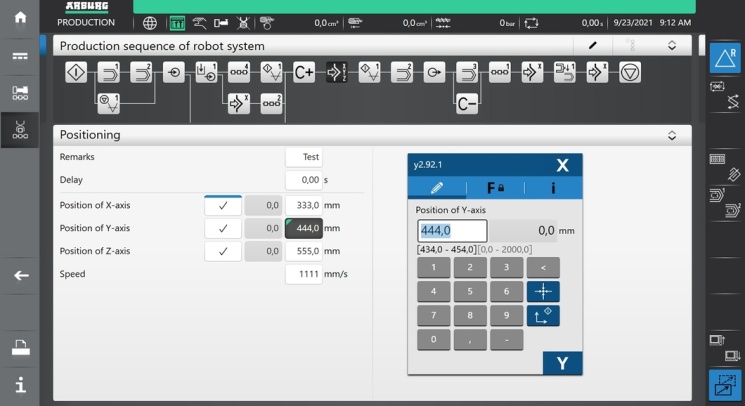
Task: Switch to the edit pencil tab in dialog
Action: 437,188
